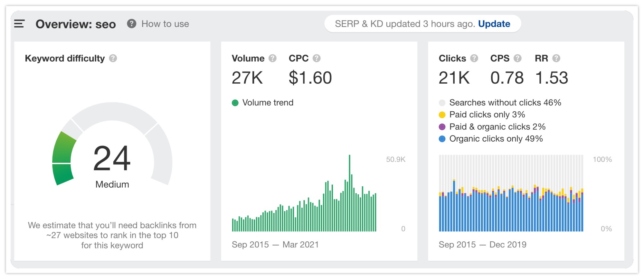Click the help icon beside How to use
This screenshot has width=644, height=279.
pos(131,24)
